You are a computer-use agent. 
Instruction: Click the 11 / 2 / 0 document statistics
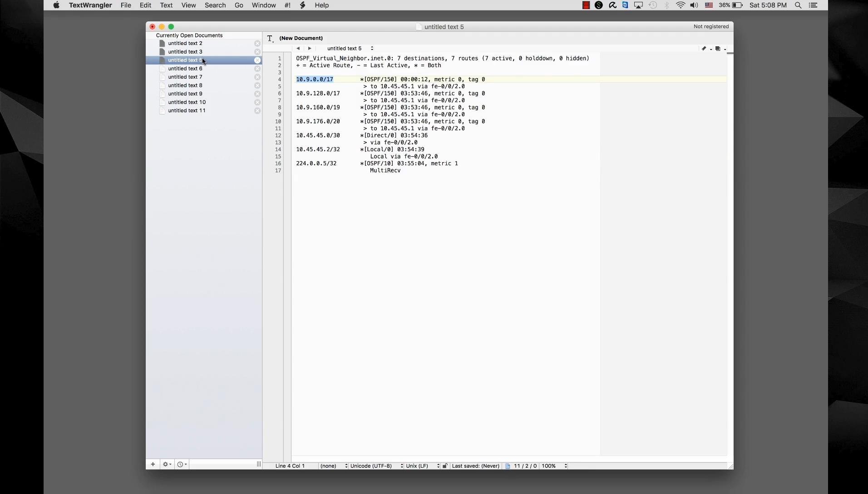click(x=525, y=466)
